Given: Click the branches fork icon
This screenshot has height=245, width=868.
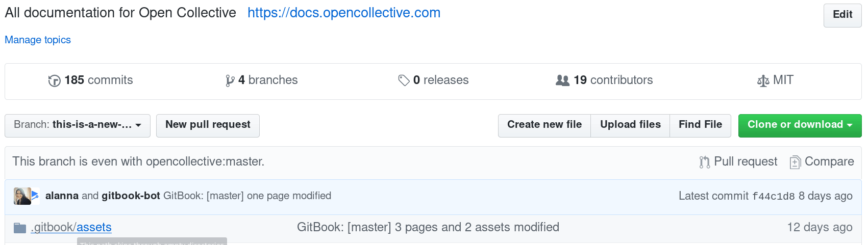Looking at the screenshot, I should [230, 80].
